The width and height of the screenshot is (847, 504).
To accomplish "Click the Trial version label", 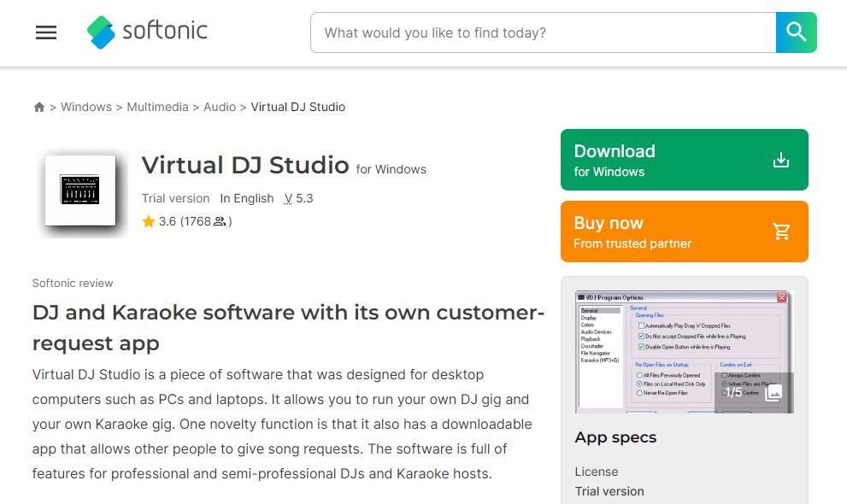I will (175, 198).
